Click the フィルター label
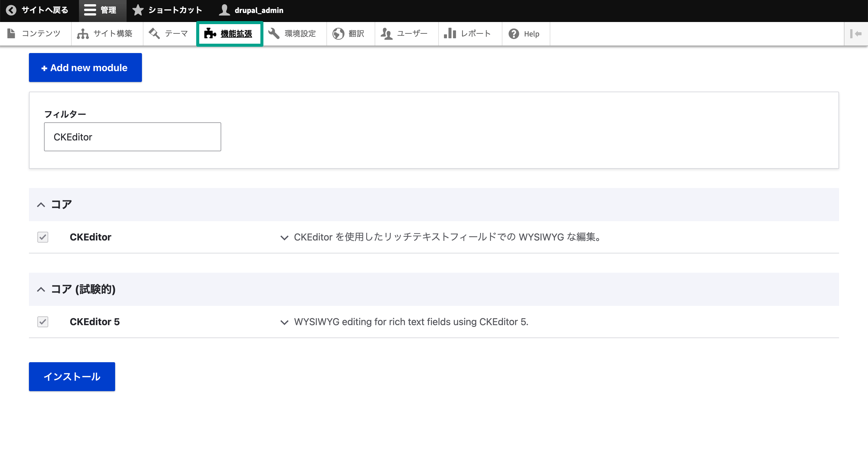Image resolution: width=868 pixels, height=452 pixels. click(65, 114)
